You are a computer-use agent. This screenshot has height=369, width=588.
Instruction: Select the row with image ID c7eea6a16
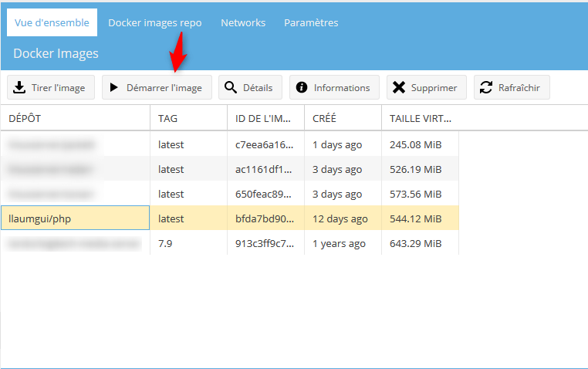265,144
